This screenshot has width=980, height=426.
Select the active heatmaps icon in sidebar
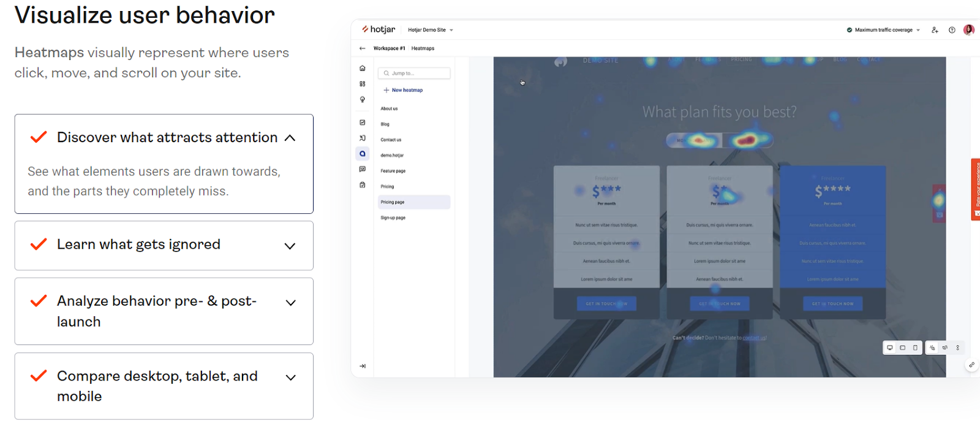point(363,154)
